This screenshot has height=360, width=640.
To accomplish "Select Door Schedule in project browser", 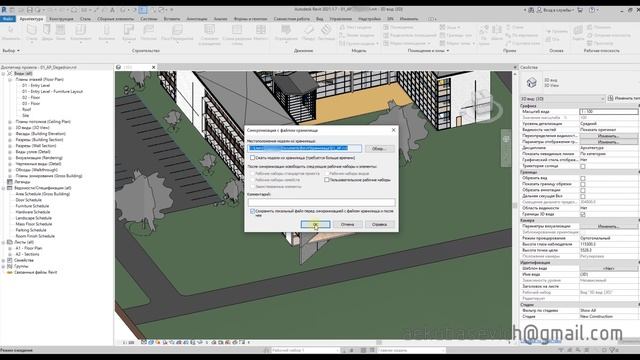I will (x=29, y=200).
